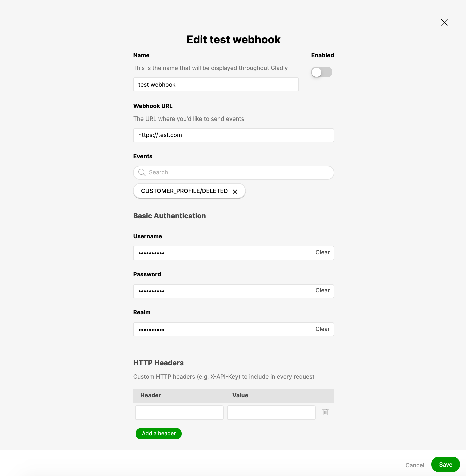Toggle the Enabled switch
This screenshot has height=476, width=466.
(x=322, y=72)
